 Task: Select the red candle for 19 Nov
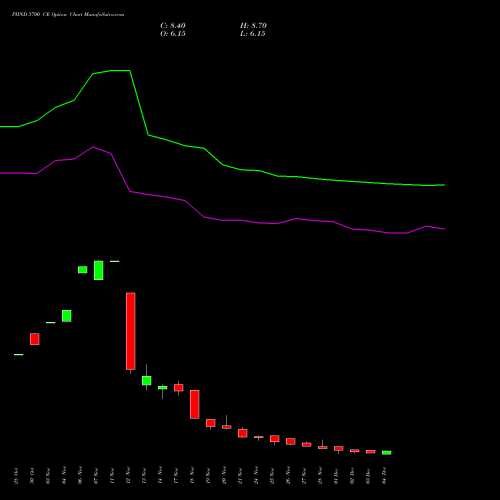211,423
